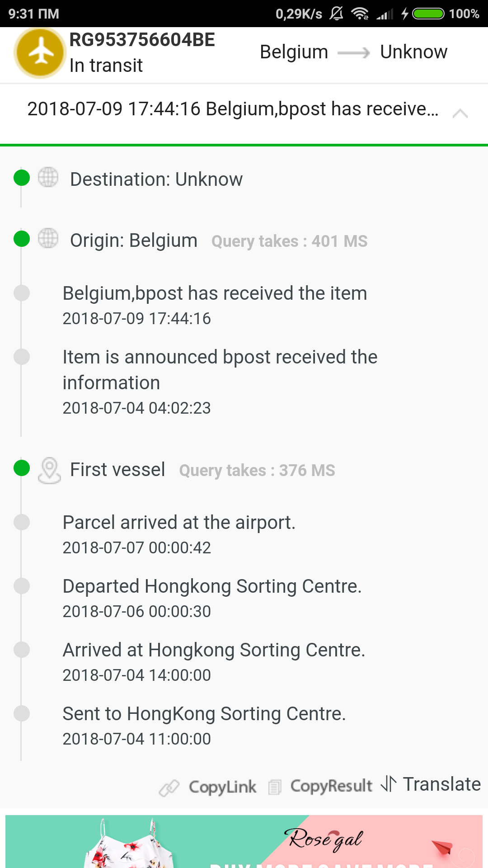Image resolution: width=488 pixels, height=868 pixels.
Task: Select "Parcel arrived at the airport" event
Action: coord(179,523)
